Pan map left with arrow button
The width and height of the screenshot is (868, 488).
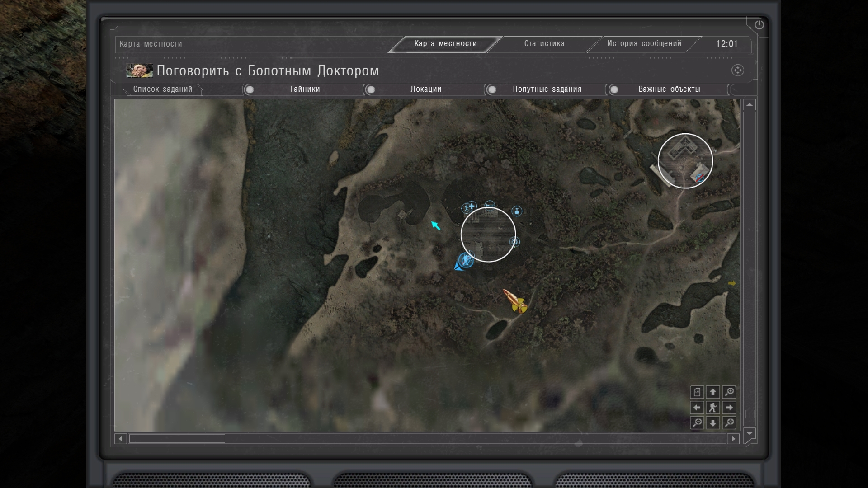(x=697, y=408)
